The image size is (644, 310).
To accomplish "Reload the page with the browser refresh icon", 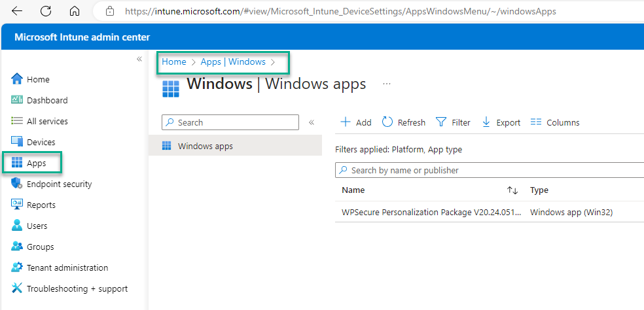I will [x=46, y=11].
